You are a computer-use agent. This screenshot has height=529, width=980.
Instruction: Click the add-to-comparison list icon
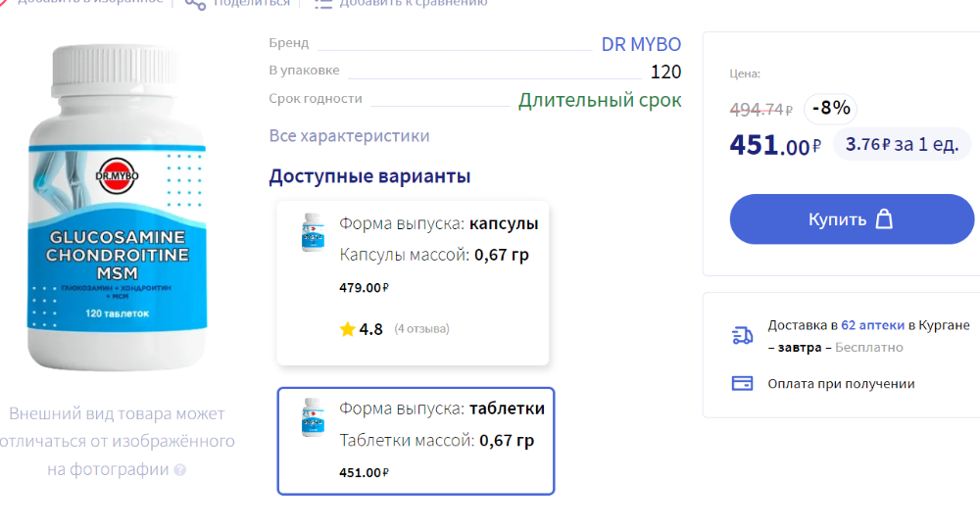click(322, 4)
